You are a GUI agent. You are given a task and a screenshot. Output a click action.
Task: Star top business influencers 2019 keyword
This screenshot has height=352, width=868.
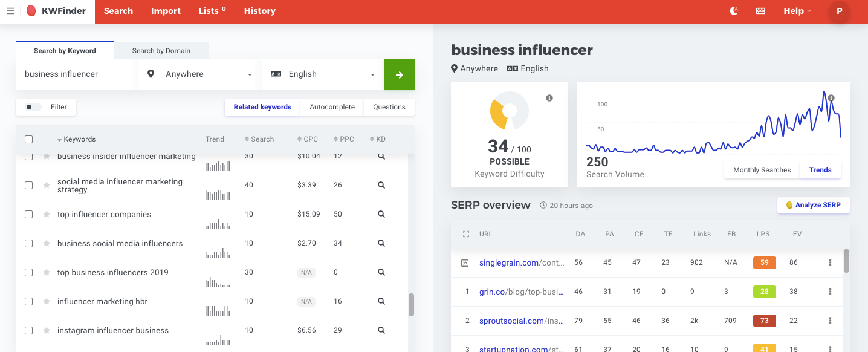pyautogui.click(x=47, y=273)
